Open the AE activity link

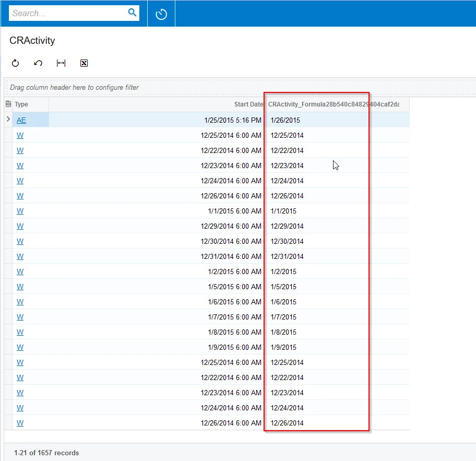pos(21,120)
